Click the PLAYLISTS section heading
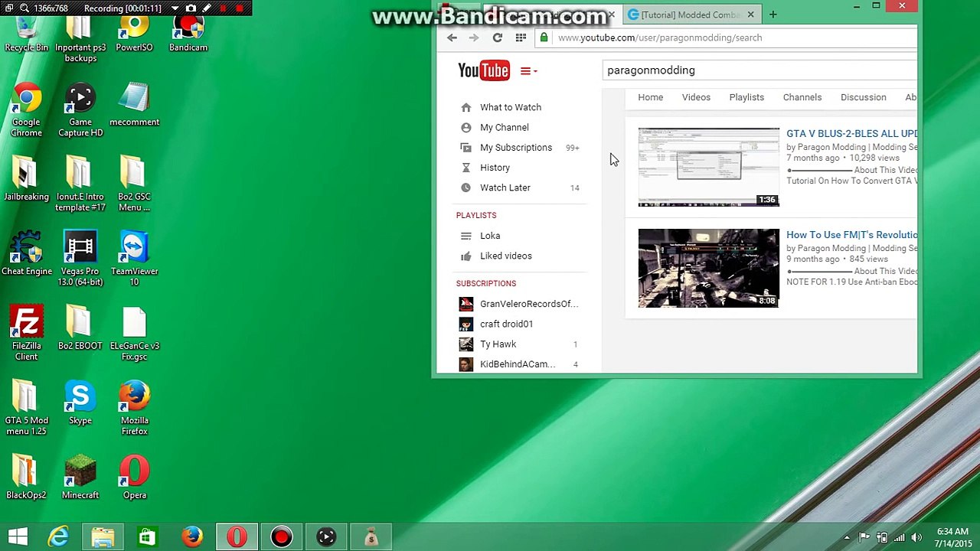 (476, 215)
